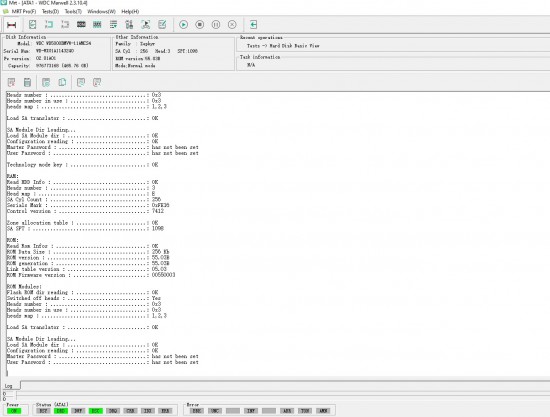The width and height of the screenshot is (550, 417).
Task: Click the AMN error indicator
Action: [x=323, y=411]
